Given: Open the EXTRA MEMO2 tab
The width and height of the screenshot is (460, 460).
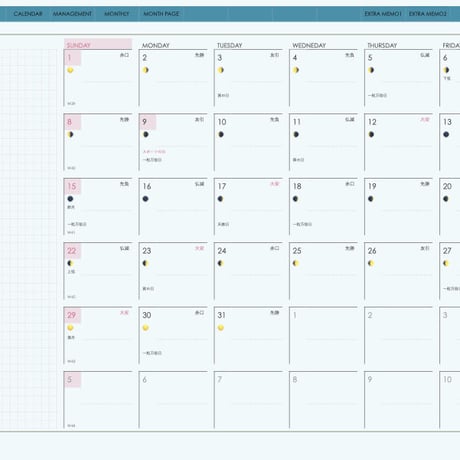Looking at the screenshot, I should 428,14.
